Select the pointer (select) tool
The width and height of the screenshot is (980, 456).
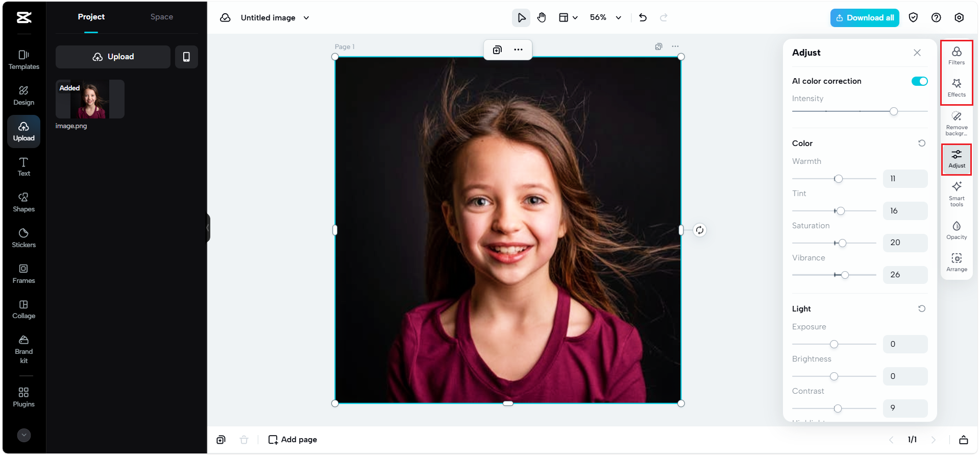(521, 18)
